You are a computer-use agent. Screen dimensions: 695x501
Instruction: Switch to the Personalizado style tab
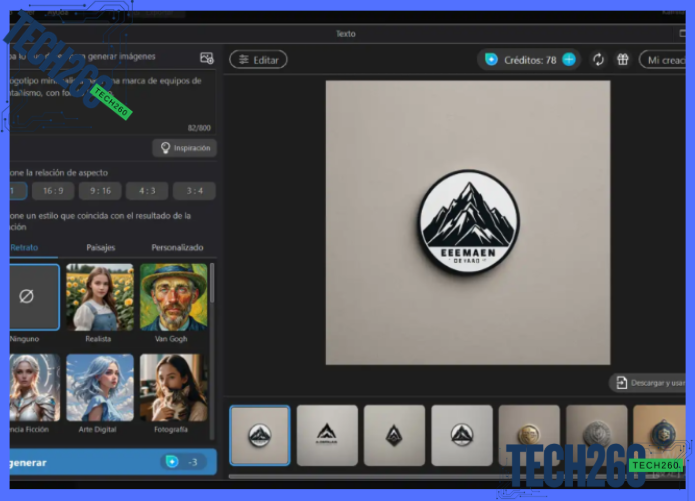tap(177, 247)
